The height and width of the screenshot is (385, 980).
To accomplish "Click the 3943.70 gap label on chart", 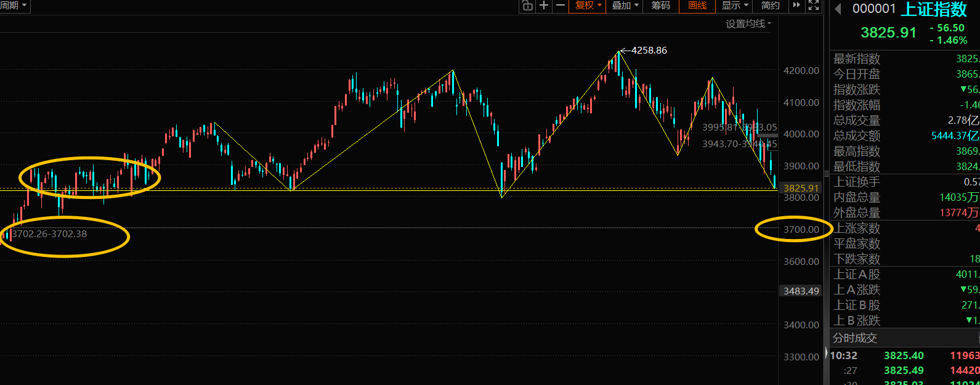I will tap(739, 144).
